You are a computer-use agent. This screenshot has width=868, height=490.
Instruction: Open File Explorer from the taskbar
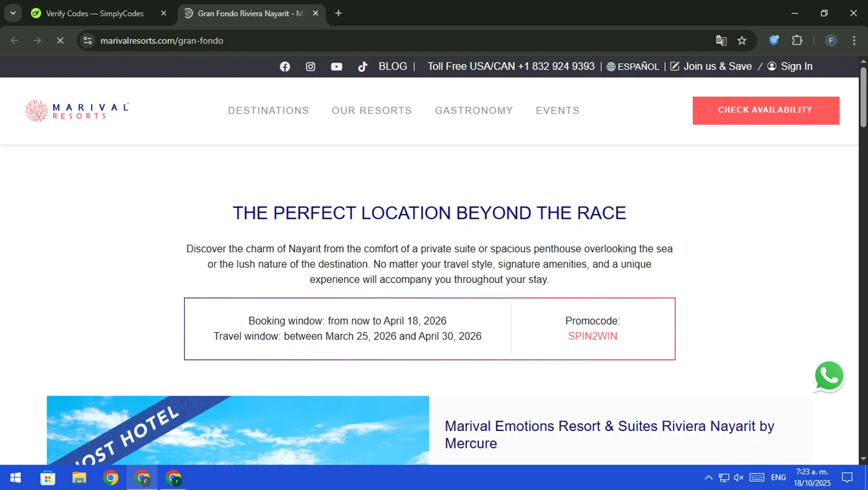(79, 478)
